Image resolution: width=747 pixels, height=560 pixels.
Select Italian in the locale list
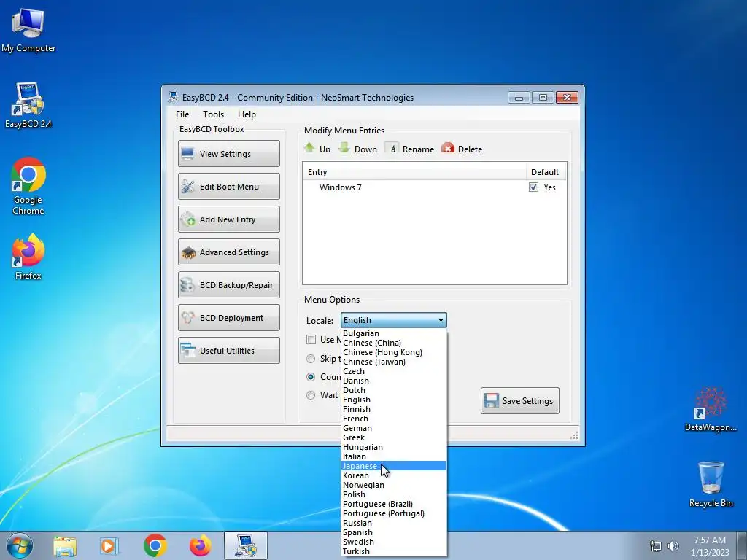[394, 456]
